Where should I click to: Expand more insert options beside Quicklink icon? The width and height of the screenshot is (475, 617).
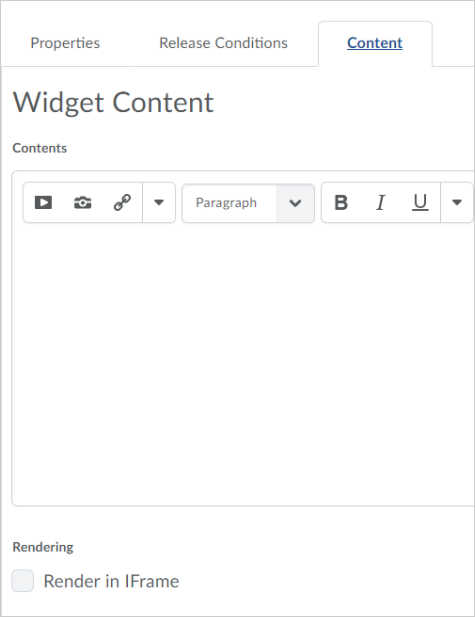(159, 203)
